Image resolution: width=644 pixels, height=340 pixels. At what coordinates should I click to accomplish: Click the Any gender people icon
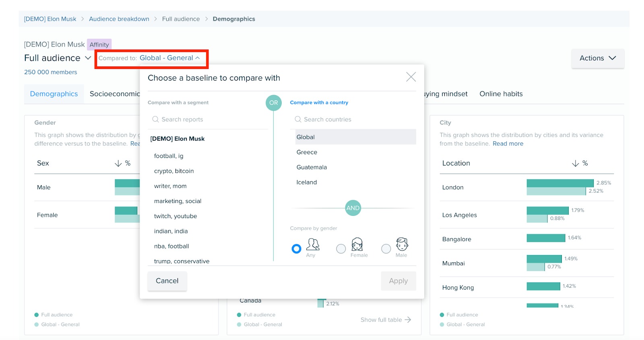[x=313, y=244]
